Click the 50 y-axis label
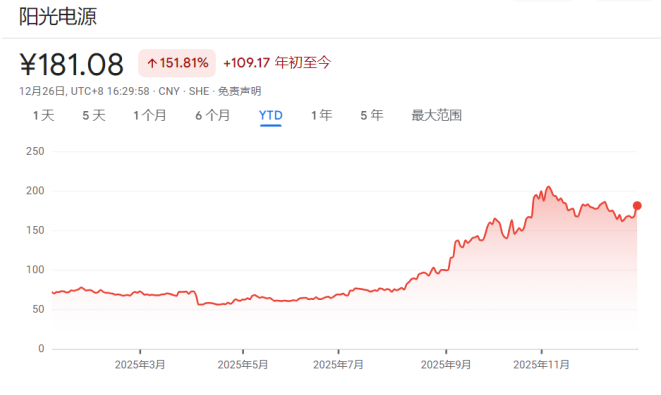661x395 pixels. click(x=38, y=309)
